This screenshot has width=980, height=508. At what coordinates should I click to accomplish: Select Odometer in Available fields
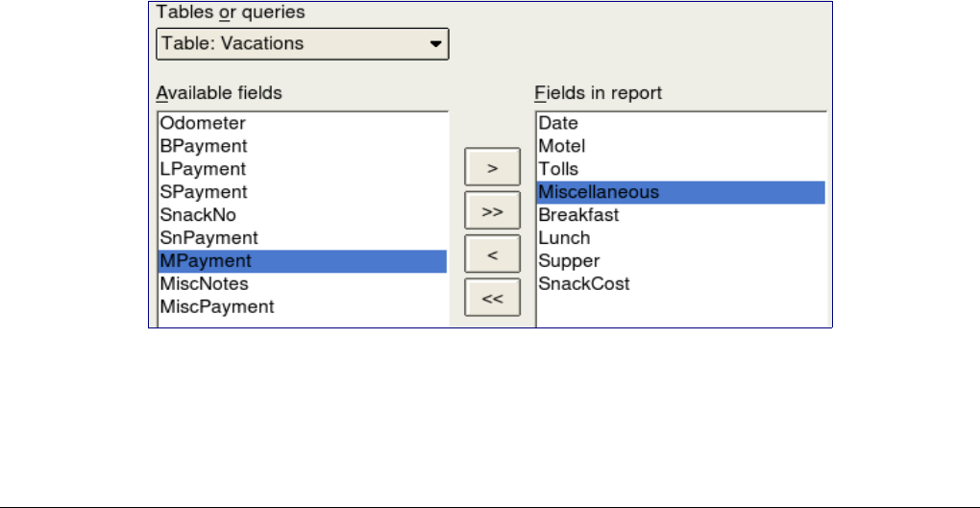203,123
